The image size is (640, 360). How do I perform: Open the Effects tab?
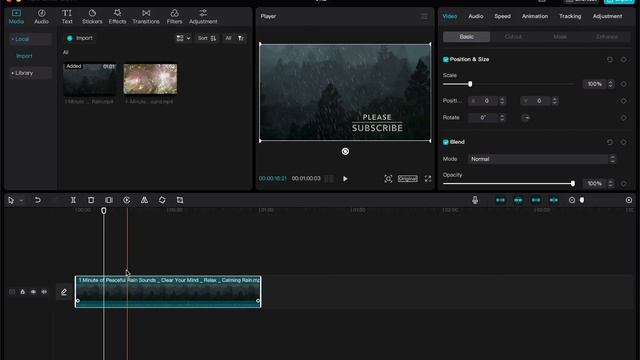[117, 17]
